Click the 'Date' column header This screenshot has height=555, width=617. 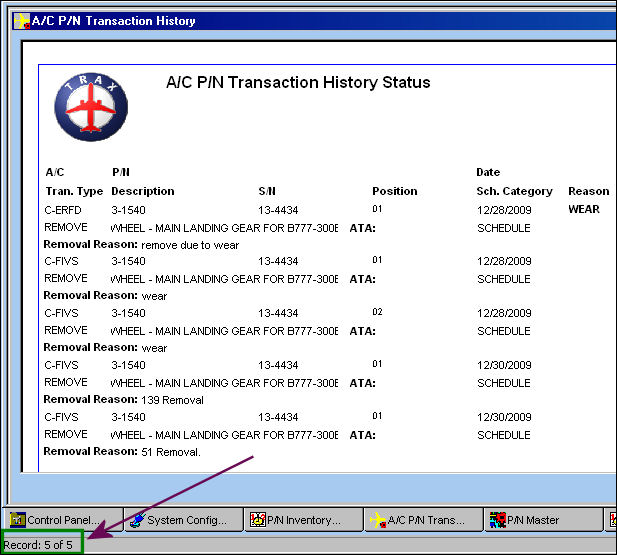(x=488, y=172)
